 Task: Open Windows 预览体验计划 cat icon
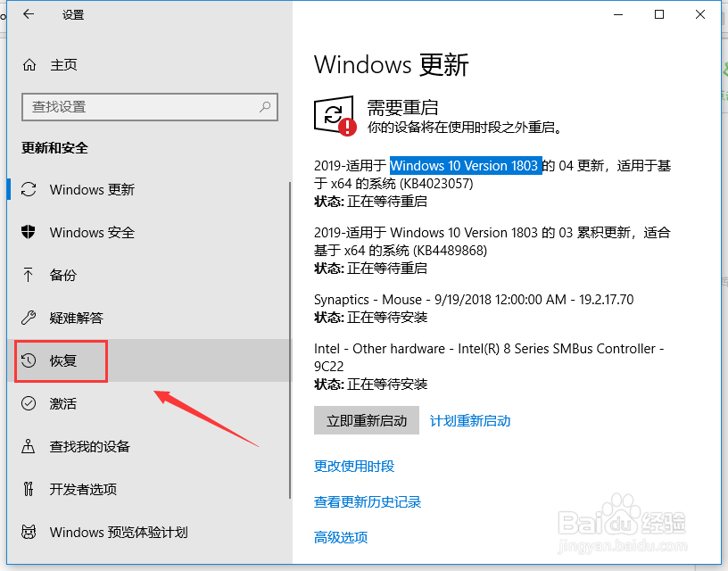pos(29,532)
